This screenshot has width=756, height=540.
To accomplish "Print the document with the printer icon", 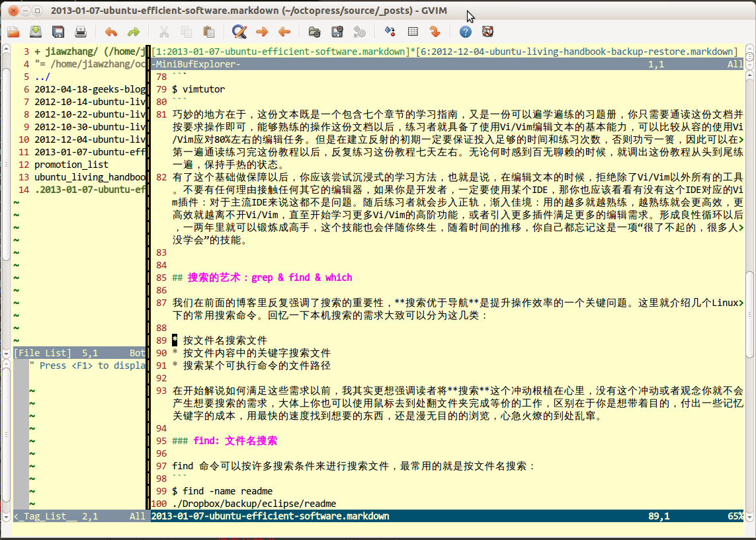I will click(x=81, y=31).
